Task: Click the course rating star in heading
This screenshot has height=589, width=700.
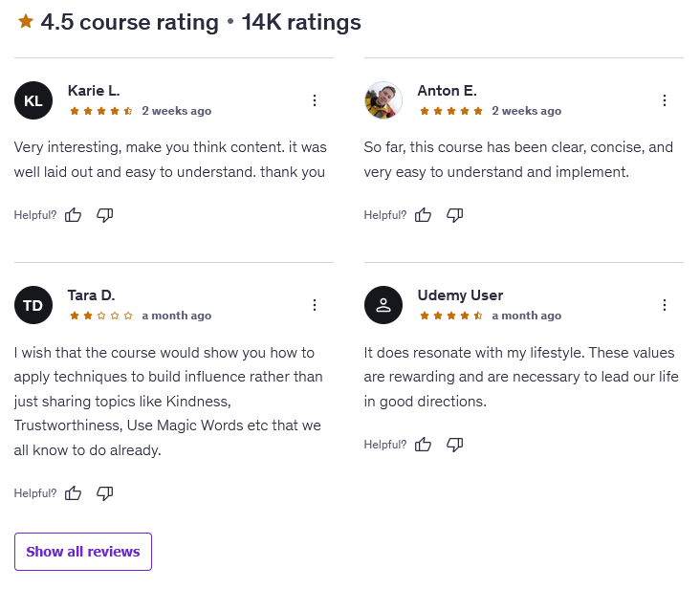Action: point(26,21)
